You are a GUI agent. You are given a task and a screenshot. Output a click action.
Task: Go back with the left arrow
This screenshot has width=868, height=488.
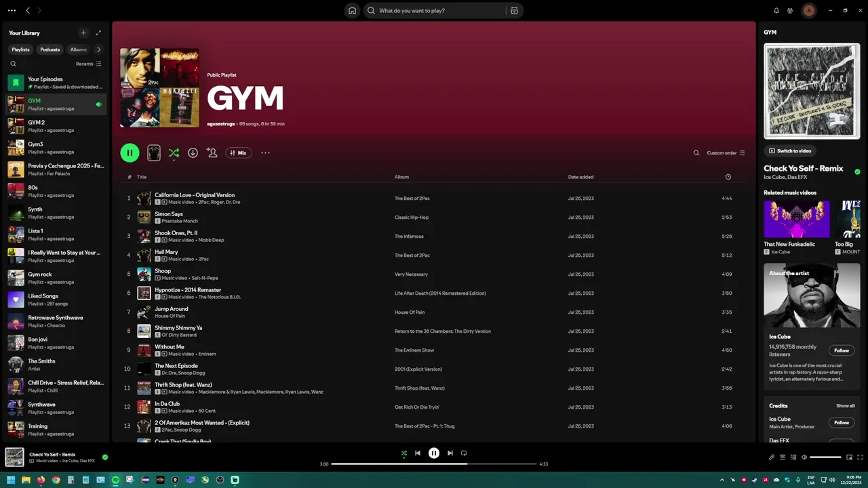point(28,11)
